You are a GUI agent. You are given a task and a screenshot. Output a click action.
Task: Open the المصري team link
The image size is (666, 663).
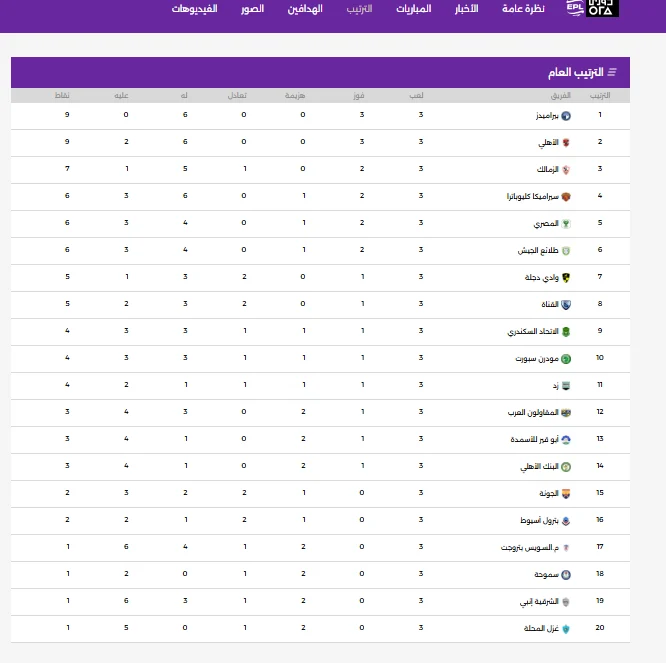[546, 224]
